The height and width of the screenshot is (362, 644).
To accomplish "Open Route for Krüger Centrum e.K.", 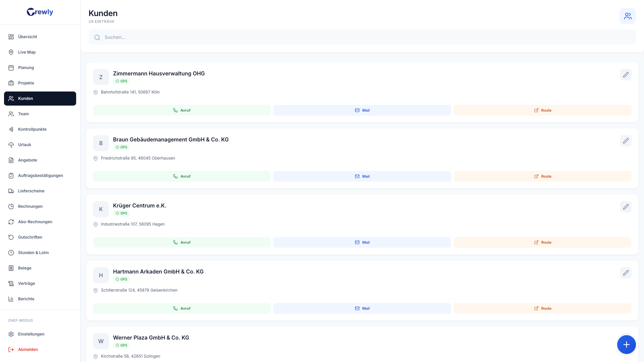I will coord(542,242).
